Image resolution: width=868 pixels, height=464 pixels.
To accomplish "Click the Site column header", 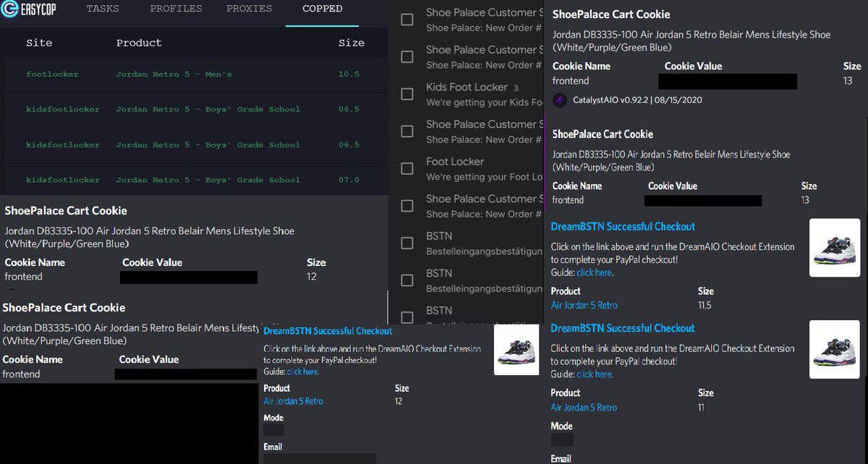I will click(x=39, y=43).
